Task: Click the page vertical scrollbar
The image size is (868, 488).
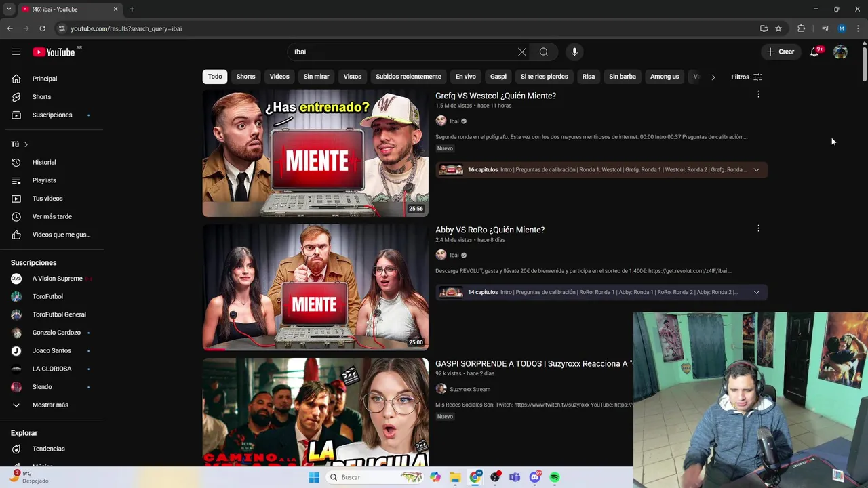Action: (x=864, y=63)
